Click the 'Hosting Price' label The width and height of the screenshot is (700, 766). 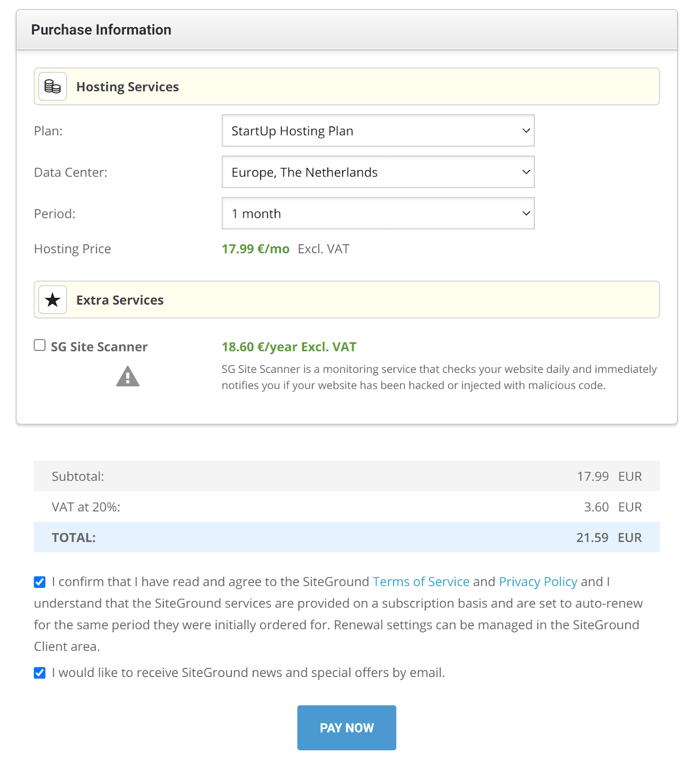click(72, 249)
